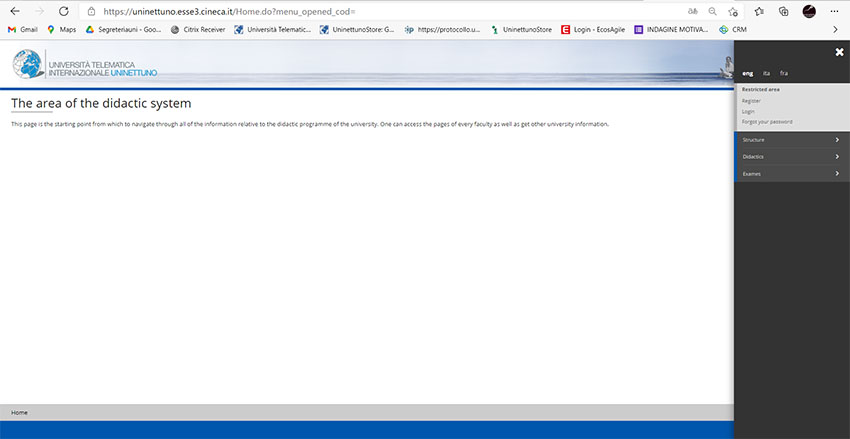Close the side menu with the X icon
850x439 pixels.
pos(839,52)
